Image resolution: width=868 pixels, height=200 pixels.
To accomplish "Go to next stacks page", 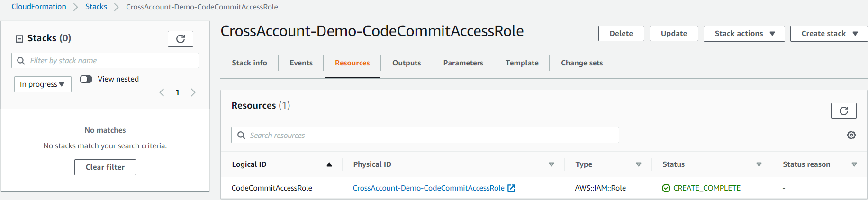I will 193,92.
